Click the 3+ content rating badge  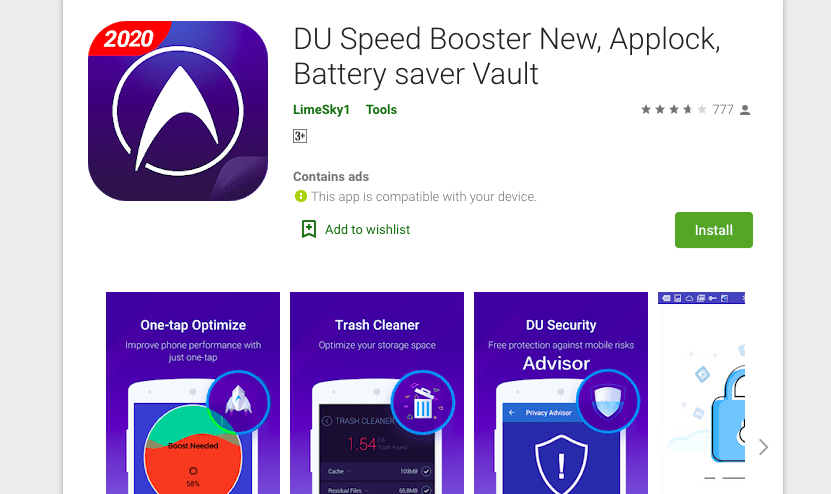point(300,136)
